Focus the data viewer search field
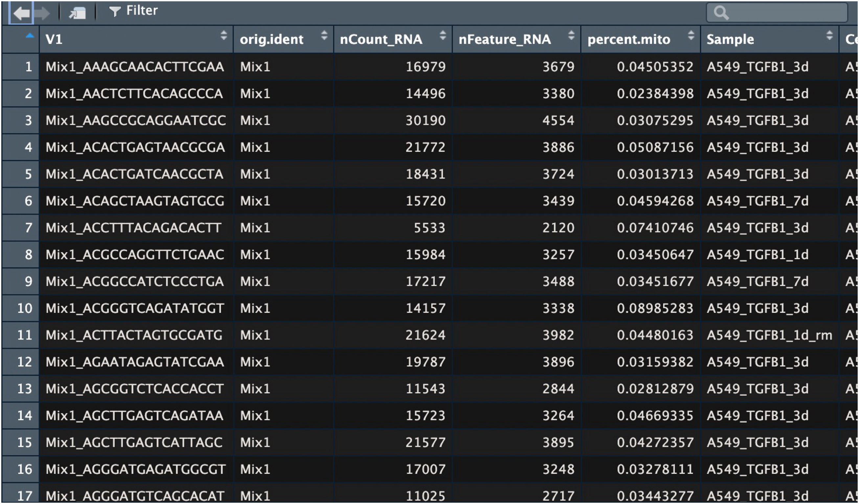 (784, 13)
